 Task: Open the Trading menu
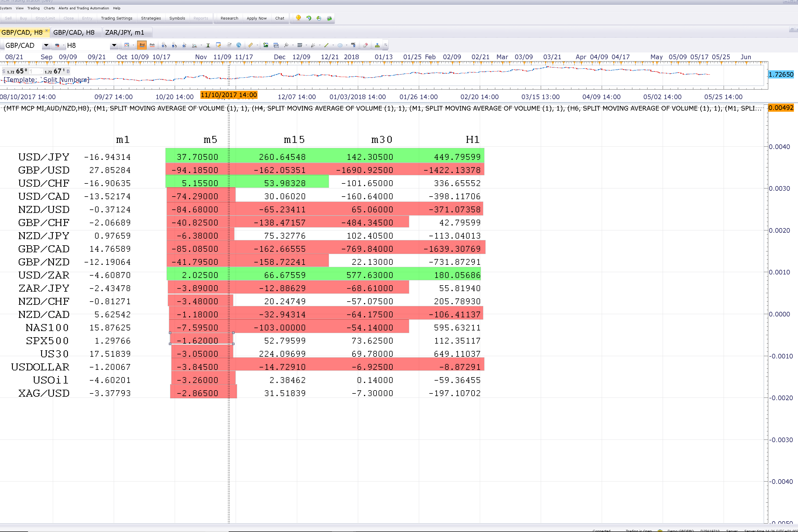pyautogui.click(x=33, y=8)
